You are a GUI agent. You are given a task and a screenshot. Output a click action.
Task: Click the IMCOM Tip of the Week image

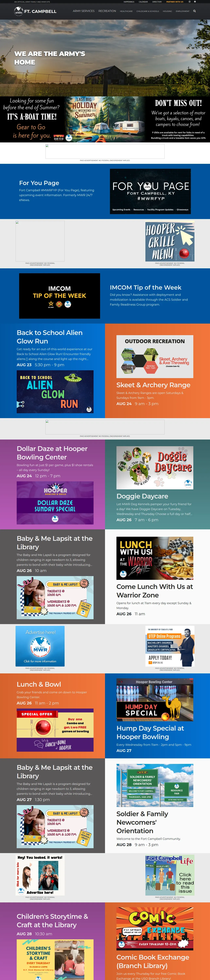tap(60, 296)
